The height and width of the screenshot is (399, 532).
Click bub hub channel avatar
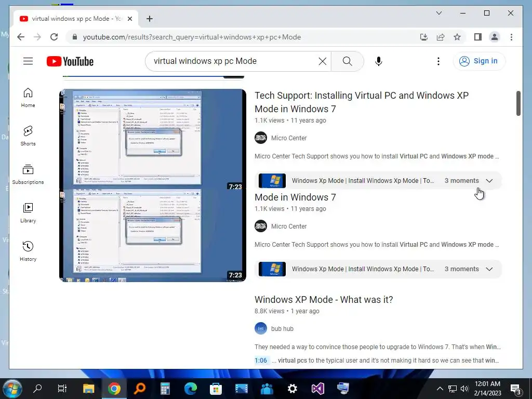pyautogui.click(x=261, y=328)
